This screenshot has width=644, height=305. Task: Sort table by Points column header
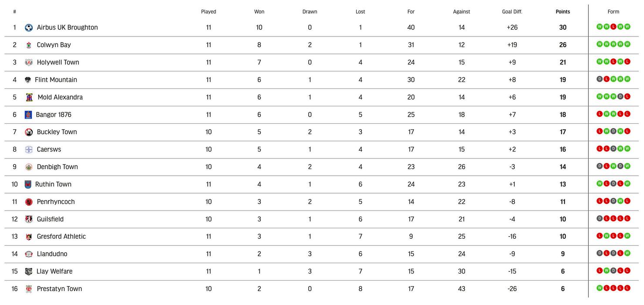pos(563,12)
